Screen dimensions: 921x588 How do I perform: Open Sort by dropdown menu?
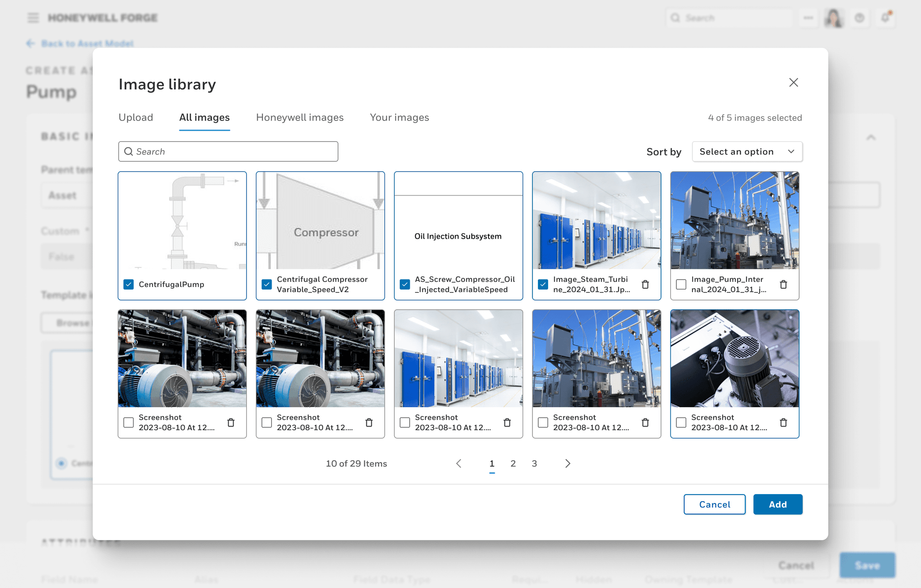click(x=747, y=151)
